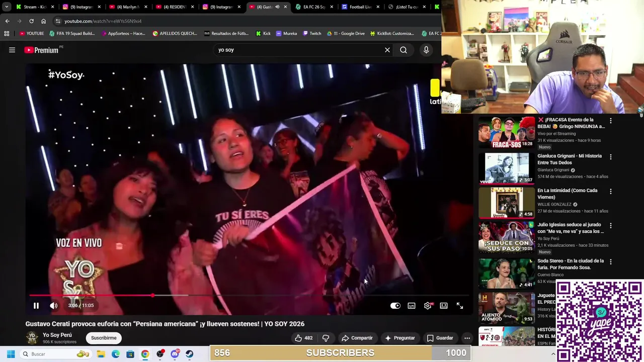
Task: Open Steam from taskbar
Action: point(189,354)
